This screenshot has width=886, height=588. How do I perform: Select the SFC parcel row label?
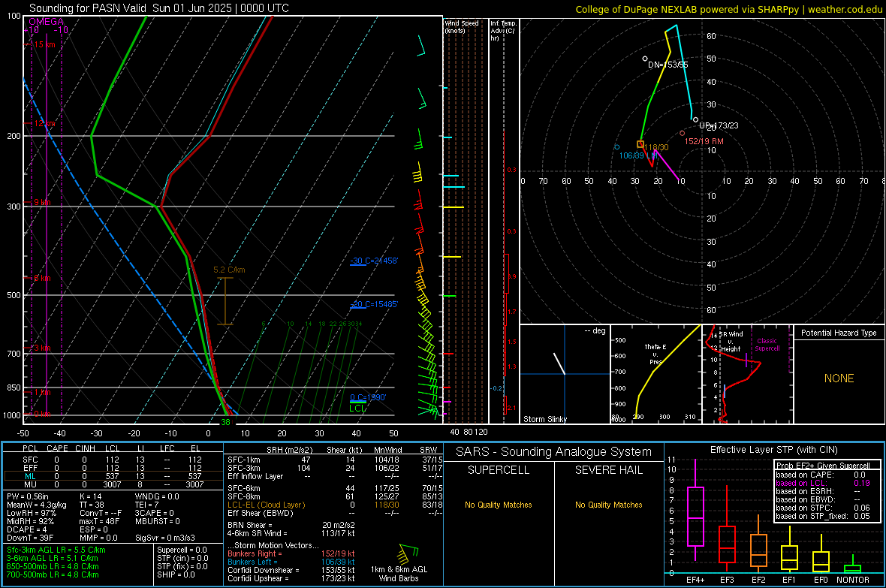30,460
